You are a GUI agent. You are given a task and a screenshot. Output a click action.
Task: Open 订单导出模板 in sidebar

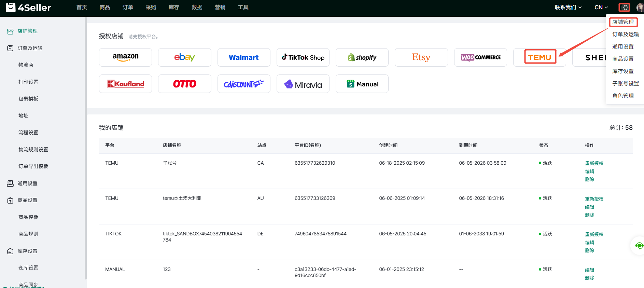coord(33,166)
